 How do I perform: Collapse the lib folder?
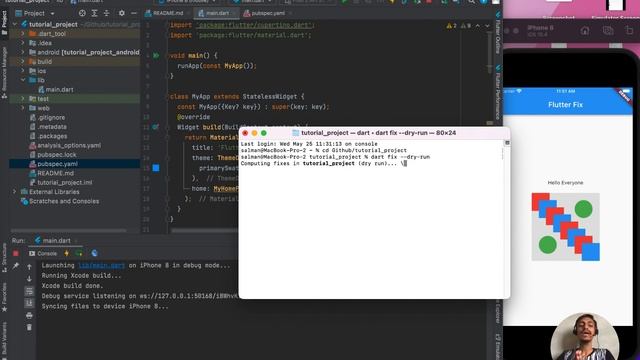coord(23,80)
